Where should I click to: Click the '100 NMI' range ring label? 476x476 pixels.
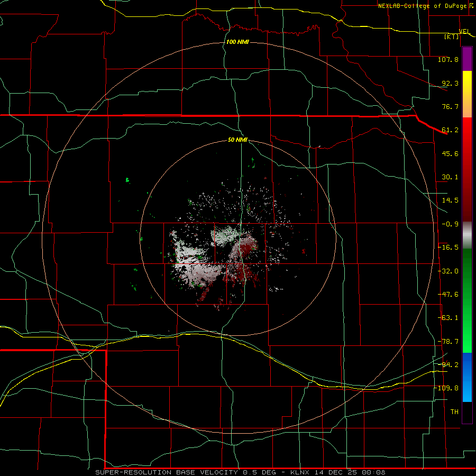[x=237, y=42]
